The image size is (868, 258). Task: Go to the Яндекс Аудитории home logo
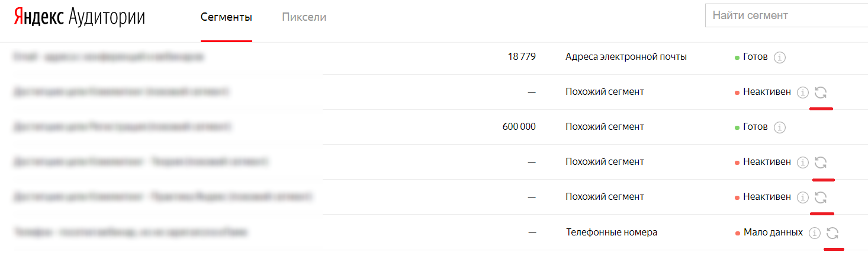tap(79, 17)
